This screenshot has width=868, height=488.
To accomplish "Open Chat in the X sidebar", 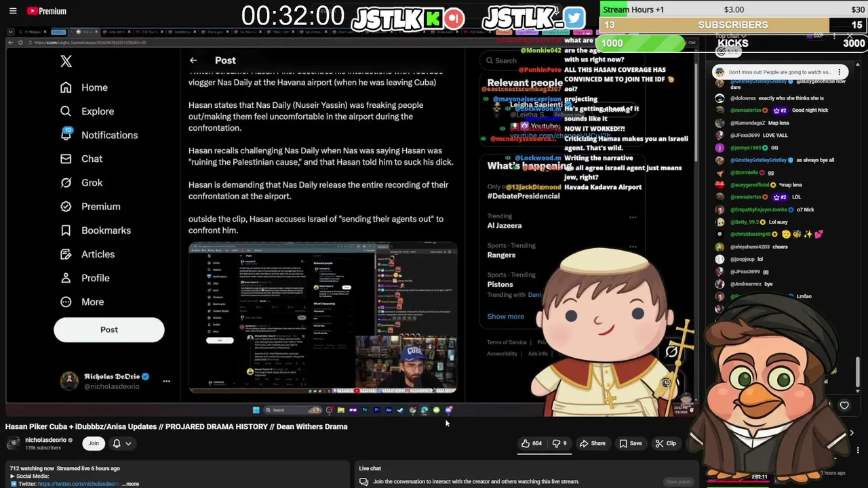I will point(81,159).
